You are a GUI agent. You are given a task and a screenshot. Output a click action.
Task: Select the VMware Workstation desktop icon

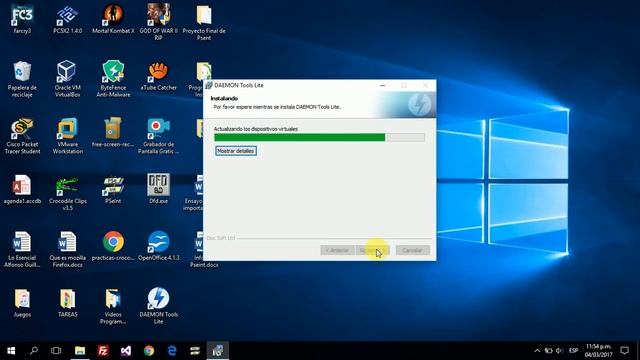[67, 136]
